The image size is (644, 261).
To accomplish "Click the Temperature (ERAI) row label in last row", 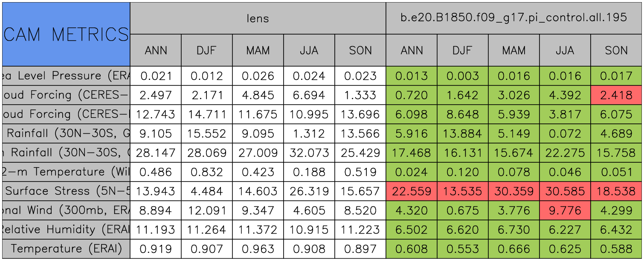I will point(66,249).
